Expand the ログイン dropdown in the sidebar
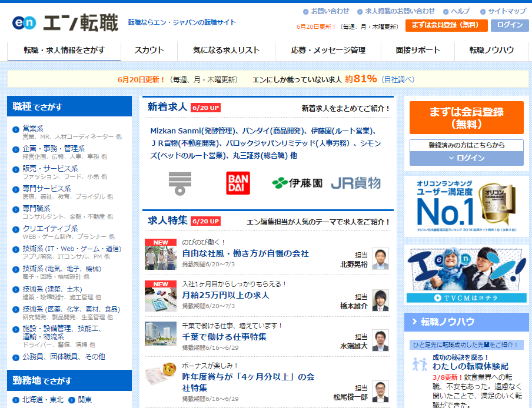This screenshot has width=532, height=408. coord(466,158)
